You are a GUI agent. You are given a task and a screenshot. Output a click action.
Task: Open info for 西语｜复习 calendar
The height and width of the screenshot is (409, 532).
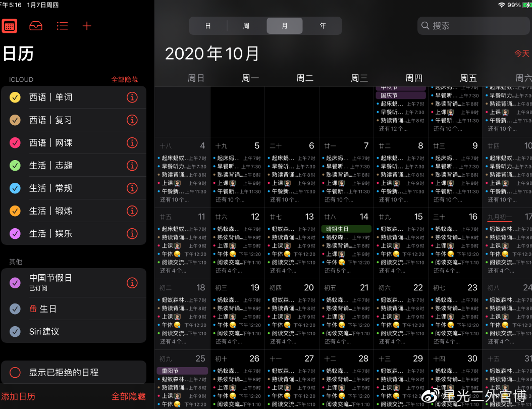click(x=132, y=120)
